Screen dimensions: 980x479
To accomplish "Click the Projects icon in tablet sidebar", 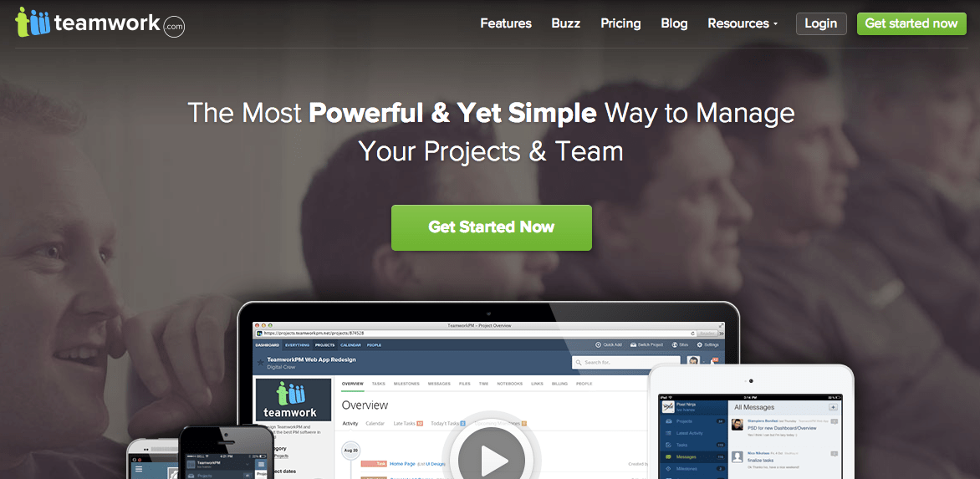I will [x=669, y=421].
